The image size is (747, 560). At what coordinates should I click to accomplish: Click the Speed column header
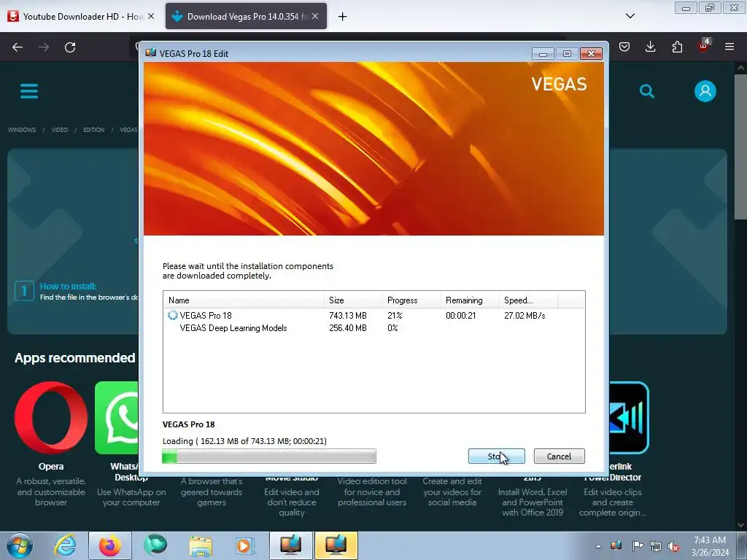(528, 300)
